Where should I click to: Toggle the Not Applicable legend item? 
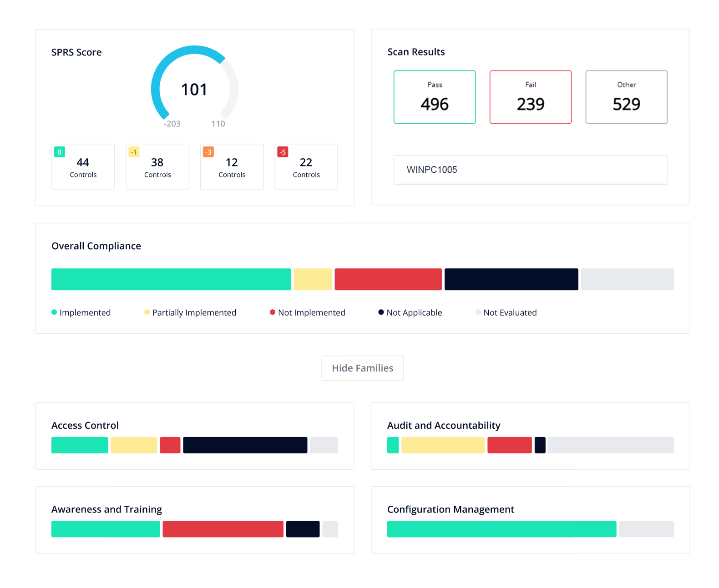click(410, 312)
